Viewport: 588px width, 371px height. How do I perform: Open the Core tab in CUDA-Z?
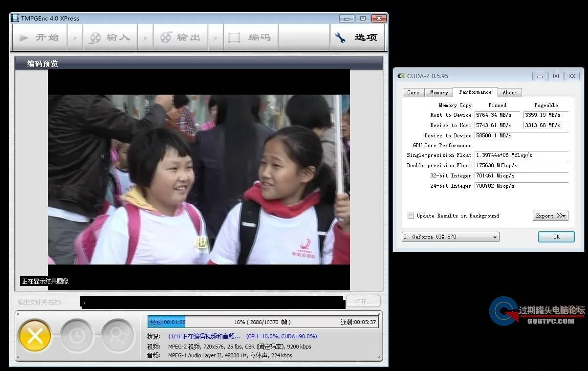coord(413,92)
